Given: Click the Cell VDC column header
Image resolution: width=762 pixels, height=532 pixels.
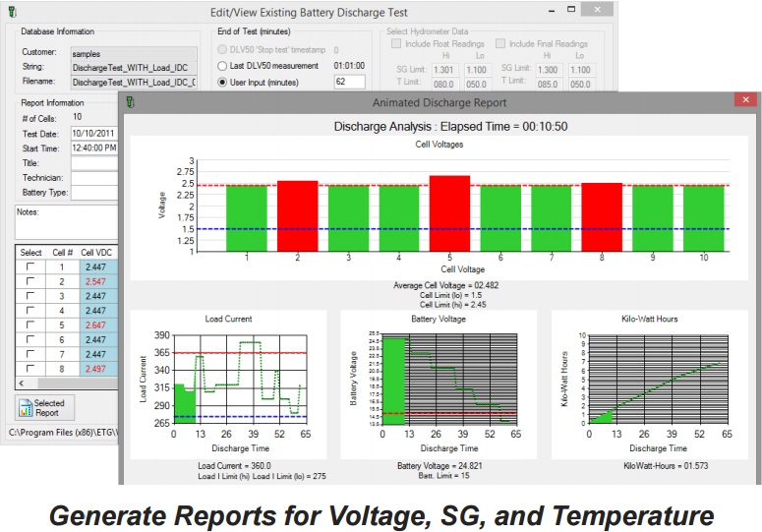Looking at the screenshot, I should pyautogui.click(x=95, y=252).
